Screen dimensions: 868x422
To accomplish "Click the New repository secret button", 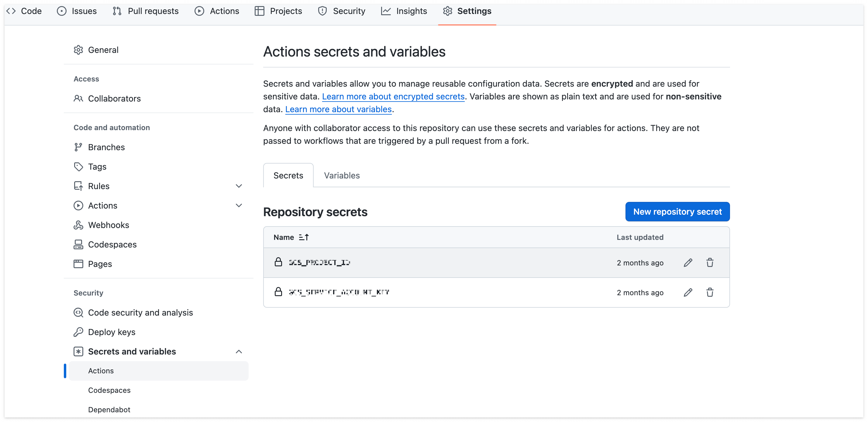I will [x=677, y=212].
